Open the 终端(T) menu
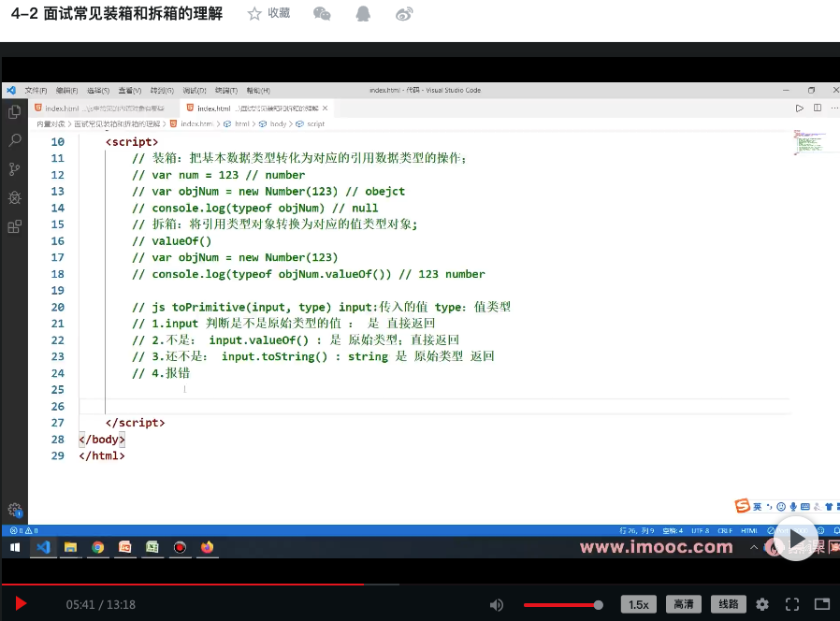Screen dimensions: 840x621 pos(226,91)
